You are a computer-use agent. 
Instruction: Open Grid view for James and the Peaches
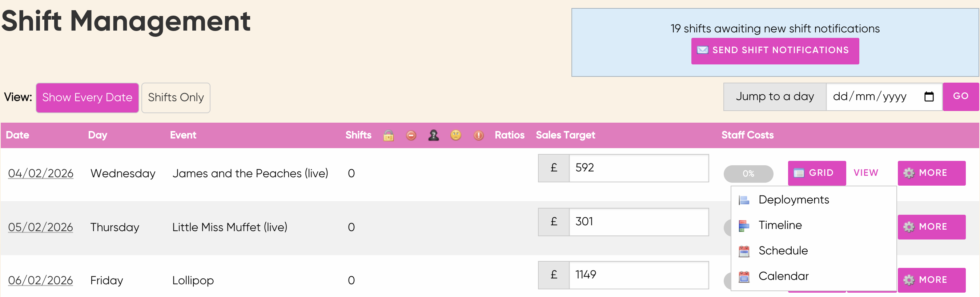pyautogui.click(x=816, y=173)
